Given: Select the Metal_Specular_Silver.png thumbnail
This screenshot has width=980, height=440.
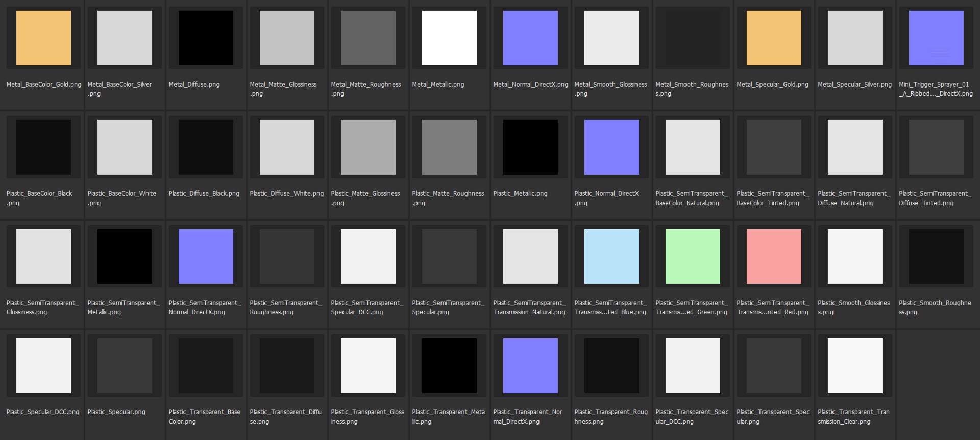Looking at the screenshot, I should pyautogui.click(x=855, y=38).
